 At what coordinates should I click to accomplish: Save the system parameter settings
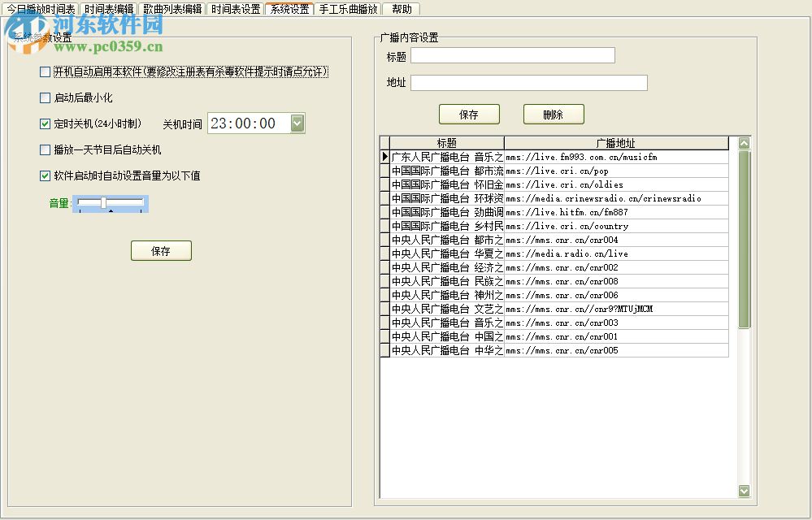[161, 251]
